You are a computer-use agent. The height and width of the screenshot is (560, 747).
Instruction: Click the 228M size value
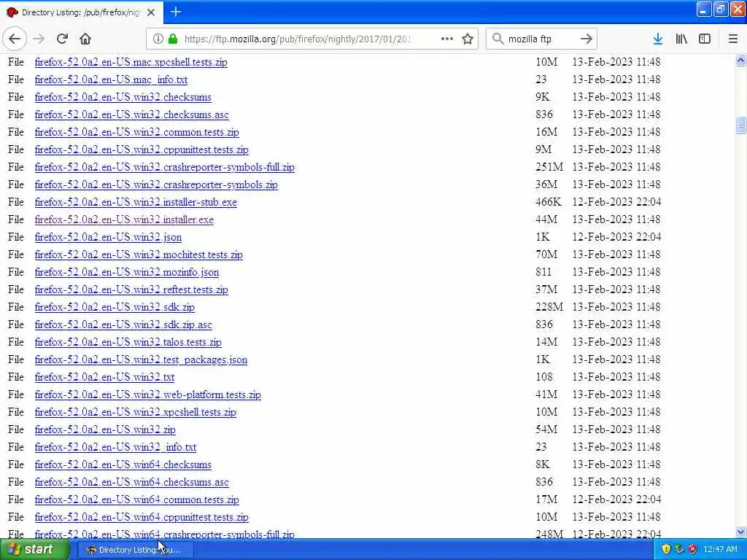[x=549, y=307]
